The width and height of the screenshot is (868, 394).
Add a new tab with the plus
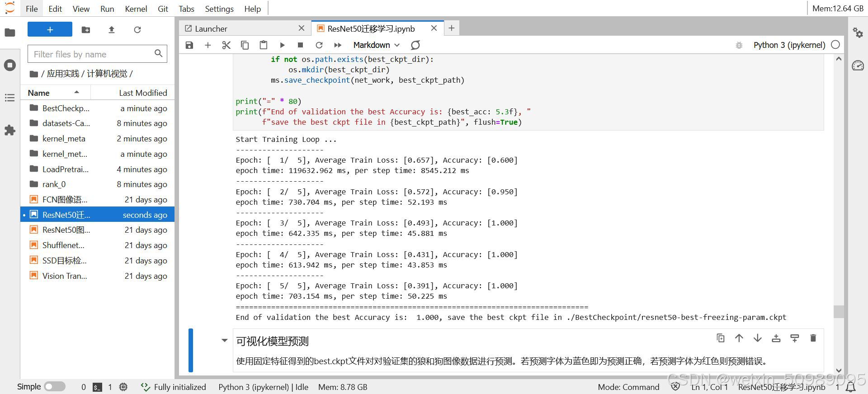pyautogui.click(x=451, y=28)
